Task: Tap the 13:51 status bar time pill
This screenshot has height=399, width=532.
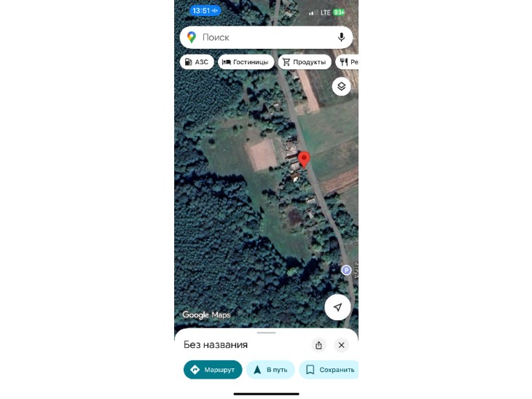Action: point(205,10)
